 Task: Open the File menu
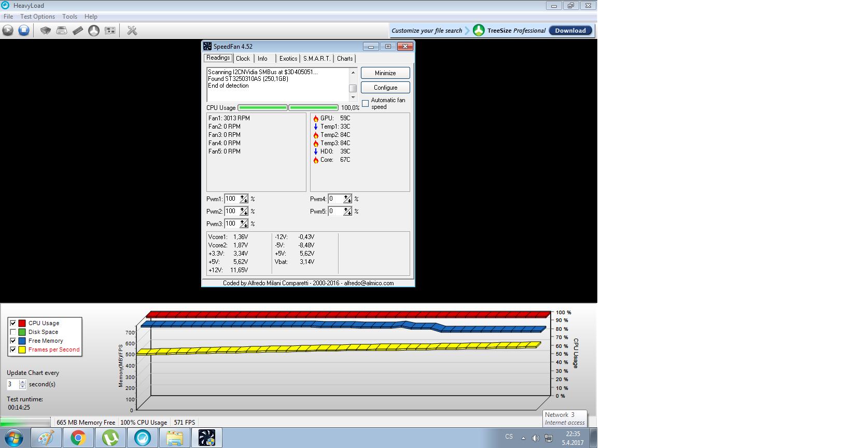(x=8, y=17)
